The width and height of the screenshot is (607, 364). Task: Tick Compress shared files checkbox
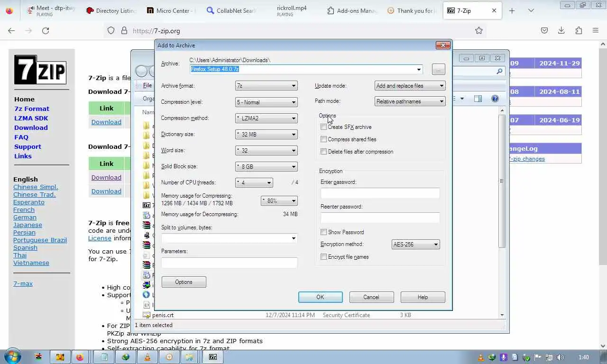pyautogui.click(x=324, y=139)
